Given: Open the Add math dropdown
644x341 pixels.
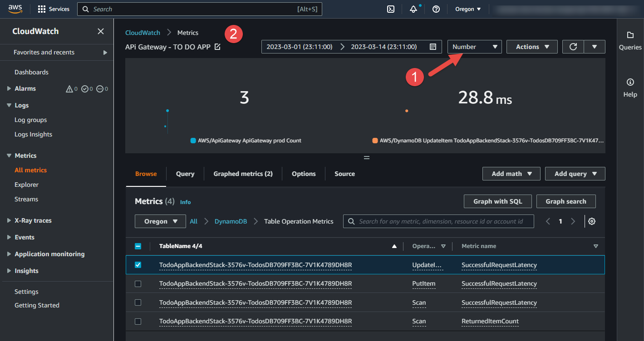Looking at the screenshot, I should click(x=511, y=174).
